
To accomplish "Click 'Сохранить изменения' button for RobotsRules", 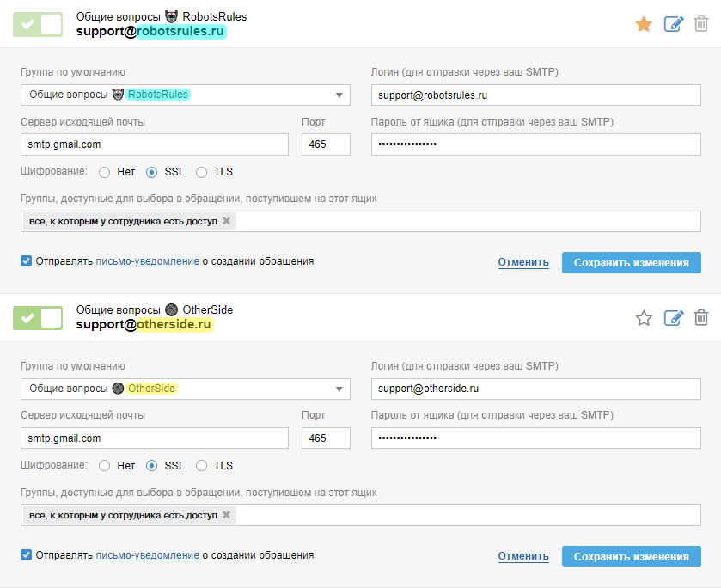I will tap(632, 262).
